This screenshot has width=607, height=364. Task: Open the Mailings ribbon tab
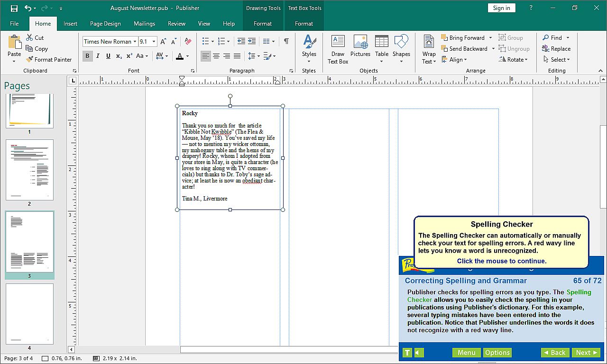pos(144,24)
